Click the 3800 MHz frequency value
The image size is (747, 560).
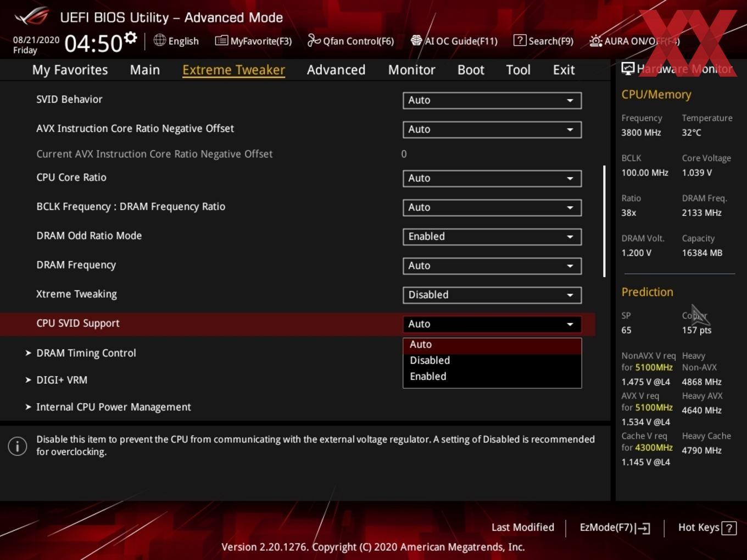tap(642, 132)
